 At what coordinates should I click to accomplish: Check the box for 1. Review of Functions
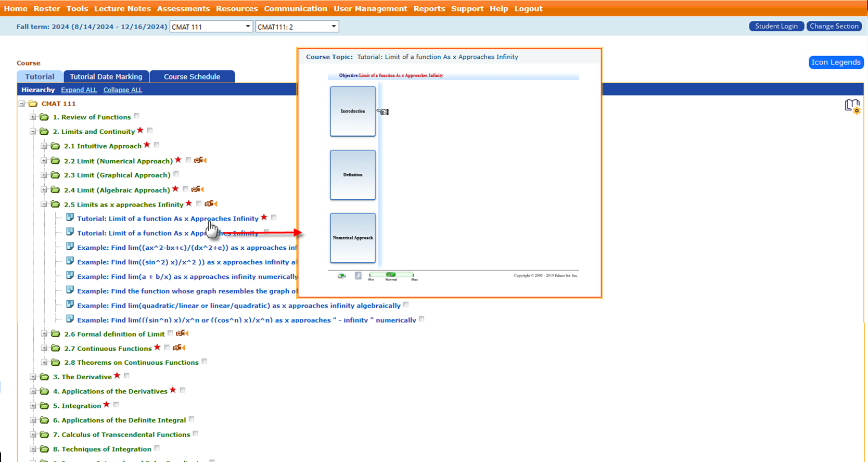pyautogui.click(x=137, y=116)
